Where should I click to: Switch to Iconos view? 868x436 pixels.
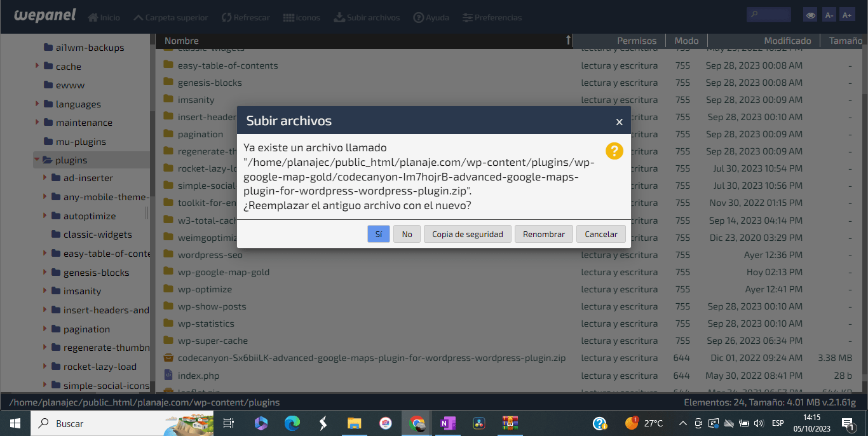click(301, 17)
